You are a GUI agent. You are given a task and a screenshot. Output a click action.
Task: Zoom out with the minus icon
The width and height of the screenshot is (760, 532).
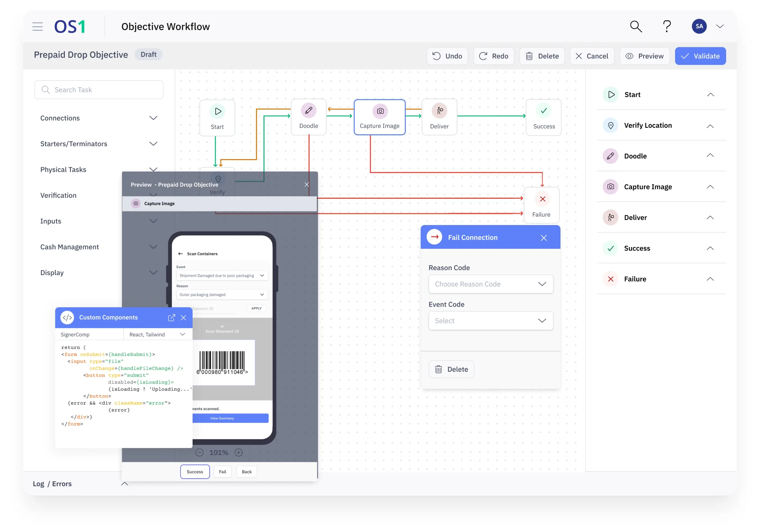(x=199, y=452)
